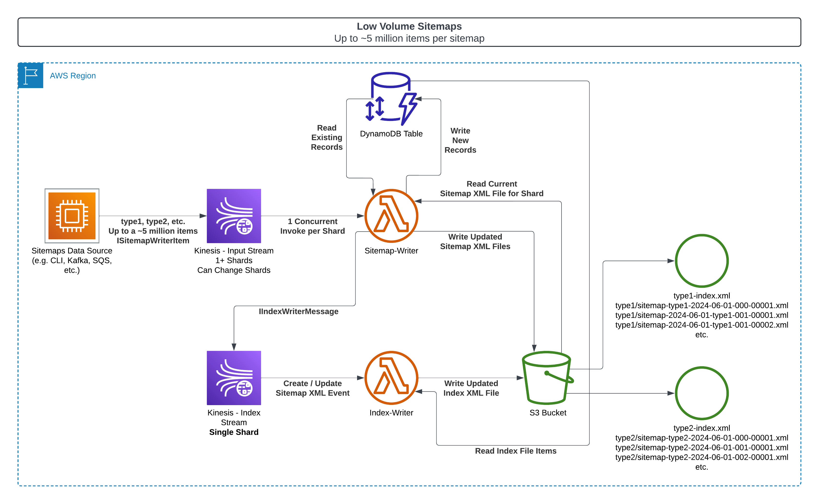Click the 'Write New Records' label
819x504 pixels.
[460, 140]
